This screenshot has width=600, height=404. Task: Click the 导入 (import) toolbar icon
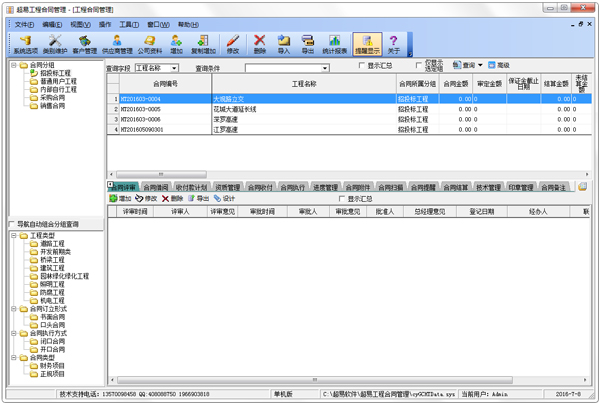(284, 44)
